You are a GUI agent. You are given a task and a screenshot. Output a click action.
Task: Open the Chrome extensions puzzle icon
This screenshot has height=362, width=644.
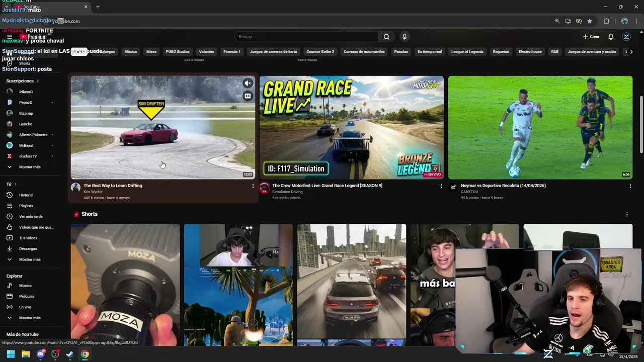pos(606,21)
